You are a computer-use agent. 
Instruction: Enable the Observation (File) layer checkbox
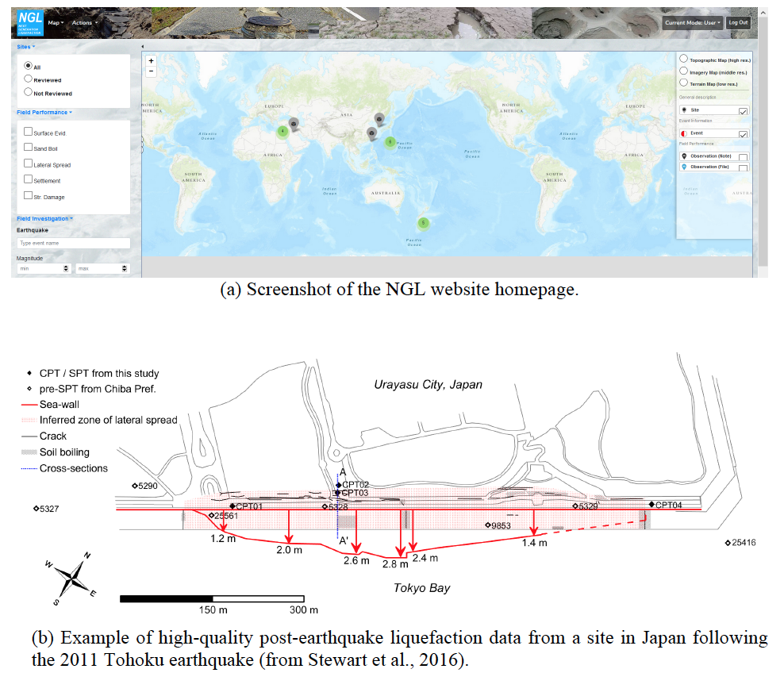(x=743, y=168)
